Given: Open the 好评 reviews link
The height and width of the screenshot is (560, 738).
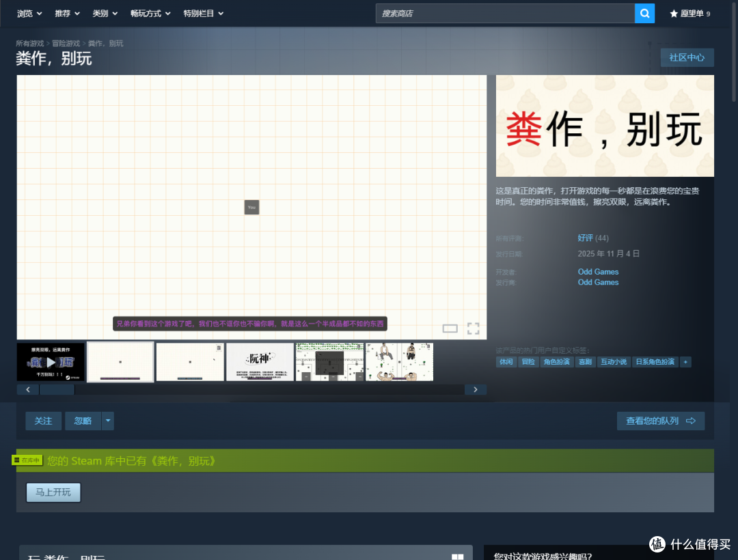Looking at the screenshot, I should (x=585, y=238).
